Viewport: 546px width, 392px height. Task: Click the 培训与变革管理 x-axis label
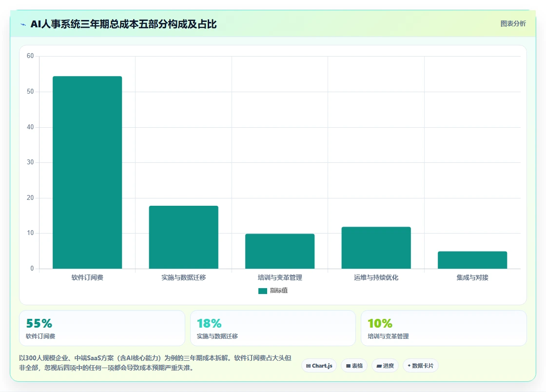280,277
